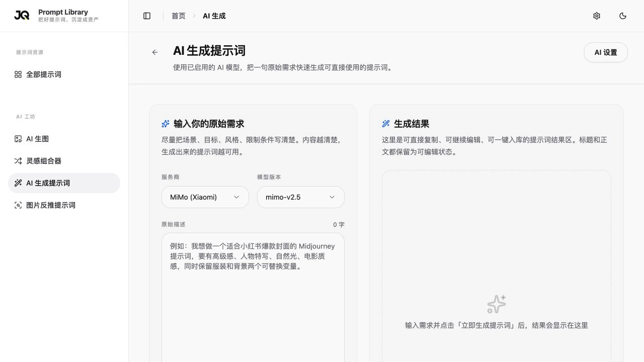Open the 全部提示词 menu item
Screen dimensions: 644x362
point(64,74)
